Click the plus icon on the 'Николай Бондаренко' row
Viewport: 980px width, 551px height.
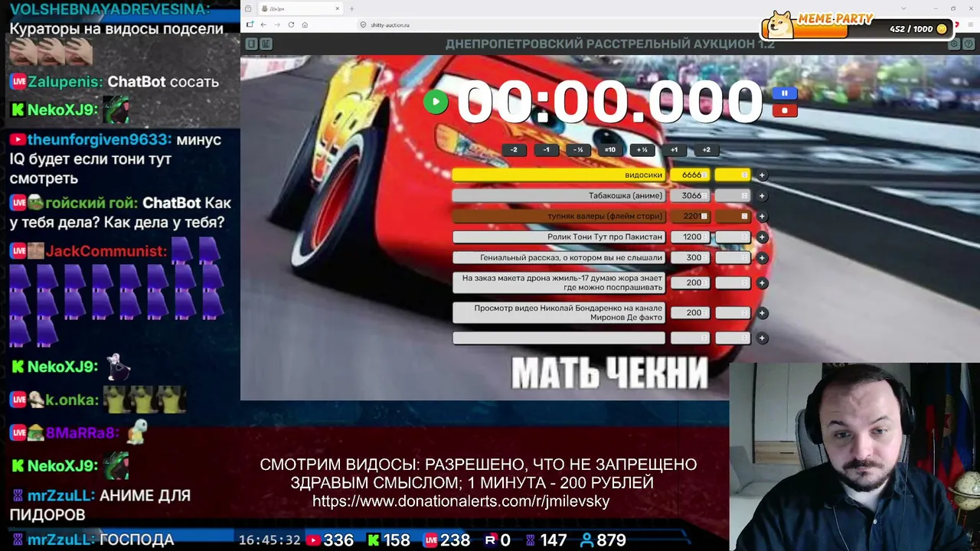(762, 313)
